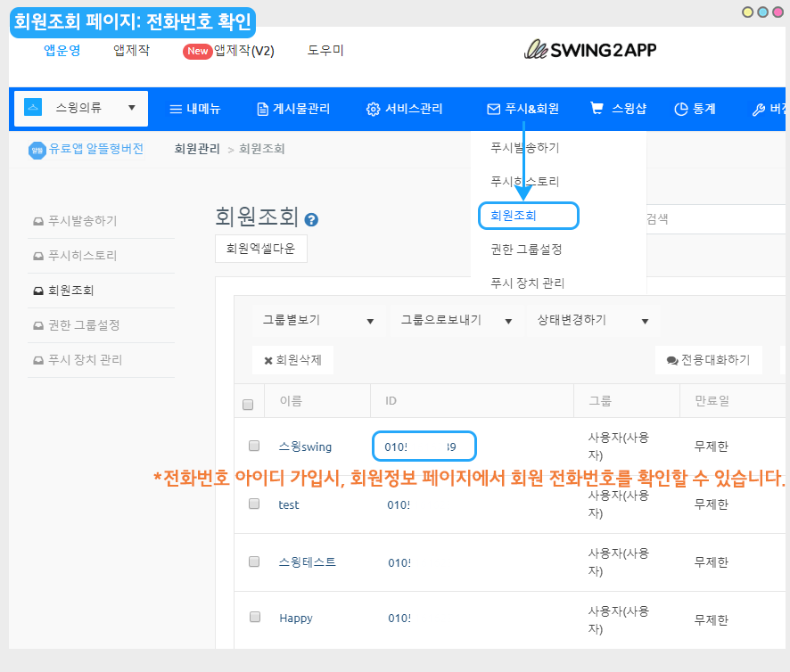This screenshot has width=790, height=672.
Task: Open 스윙샵 shopping cart icon
Action: point(597,109)
